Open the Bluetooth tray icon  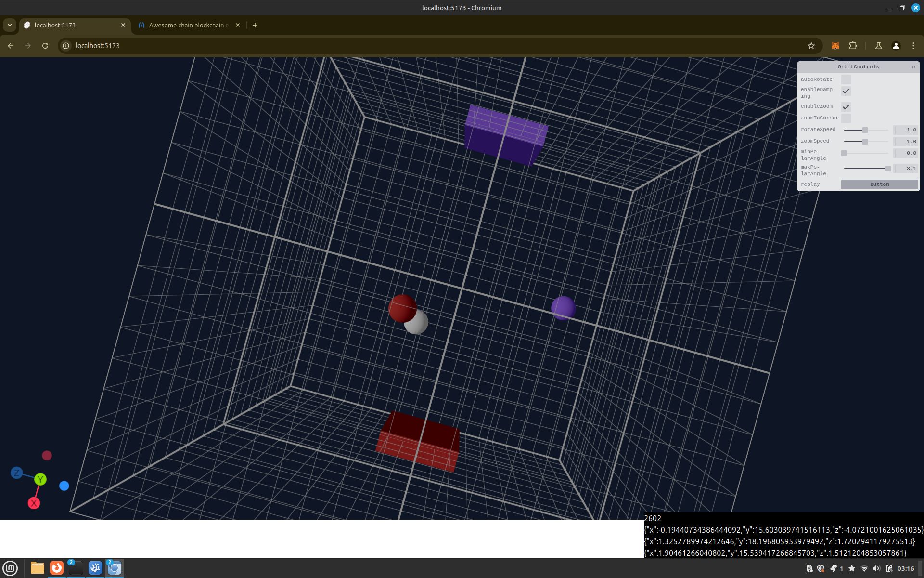[809, 569]
